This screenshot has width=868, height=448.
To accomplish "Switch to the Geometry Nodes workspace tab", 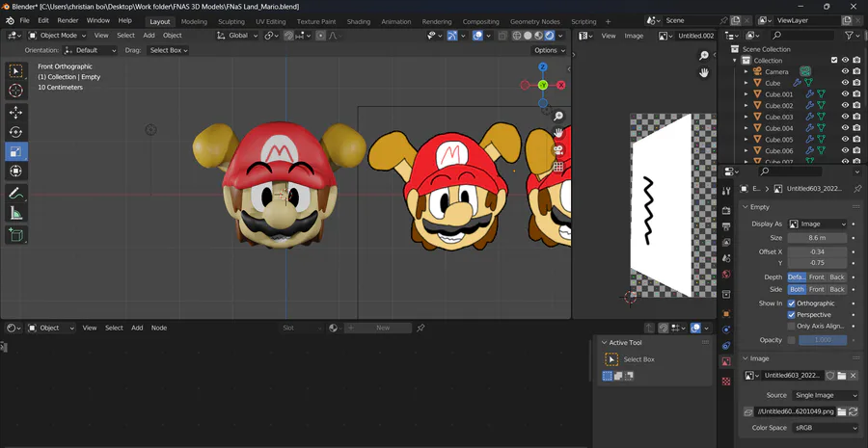I will (x=534, y=21).
